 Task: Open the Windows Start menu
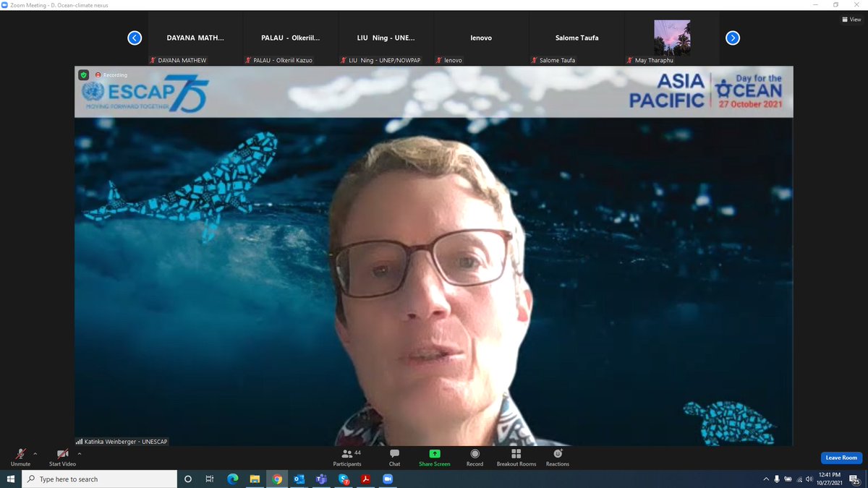click(x=11, y=479)
